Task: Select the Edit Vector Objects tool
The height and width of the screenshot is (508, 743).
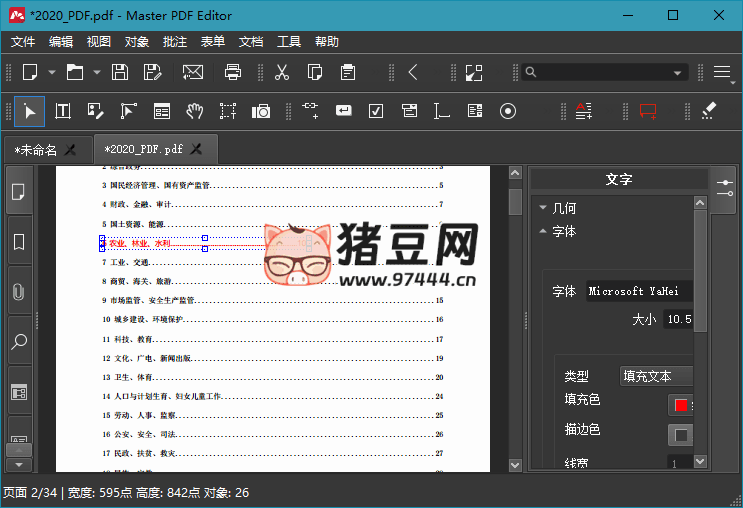Action: (128, 111)
